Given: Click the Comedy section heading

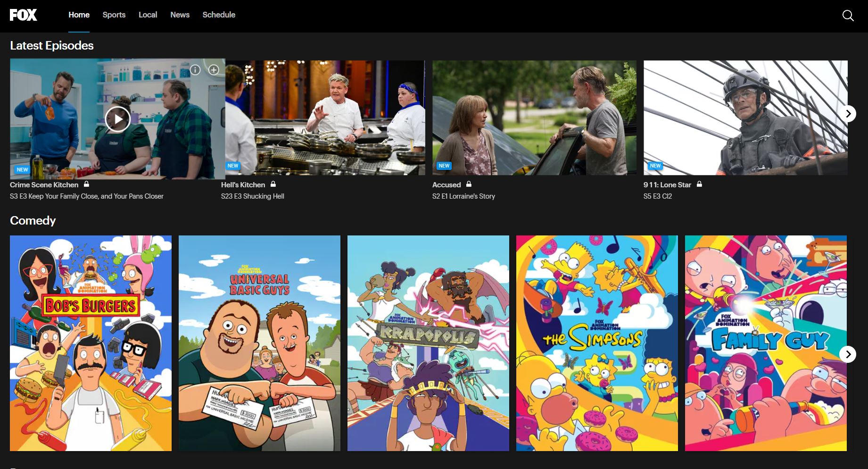Looking at the screenshot, I should 33,221.
